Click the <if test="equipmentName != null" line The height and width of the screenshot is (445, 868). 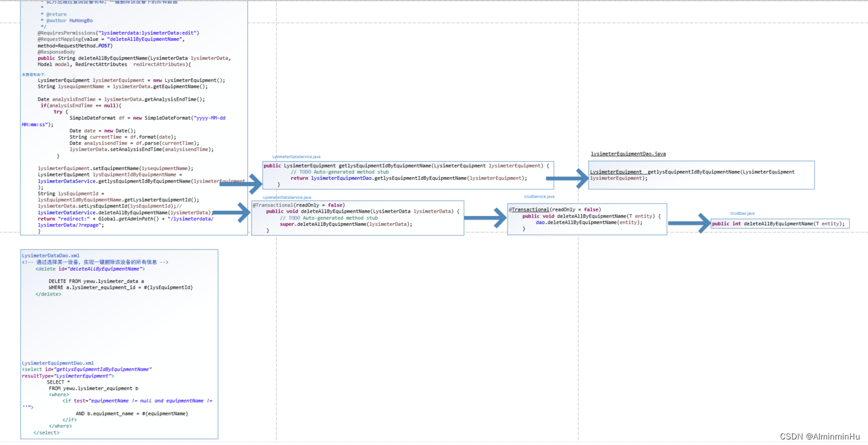pos(137,401)
